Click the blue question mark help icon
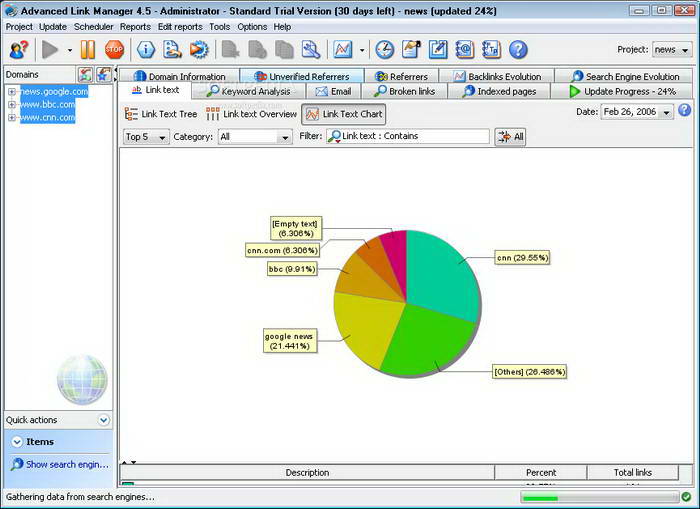The image size is (700, 509). [x=518, y=50]
